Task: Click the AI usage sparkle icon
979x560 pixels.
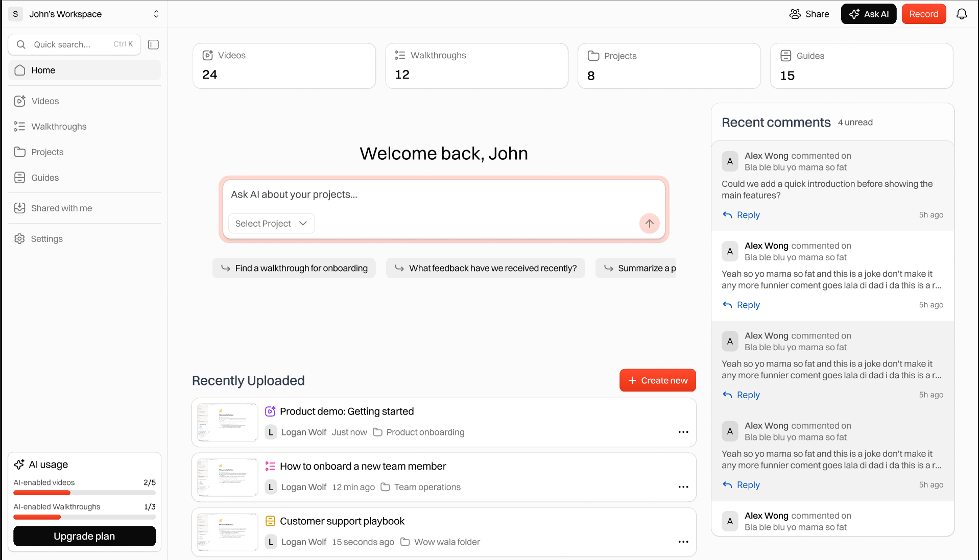Action: 19,464
